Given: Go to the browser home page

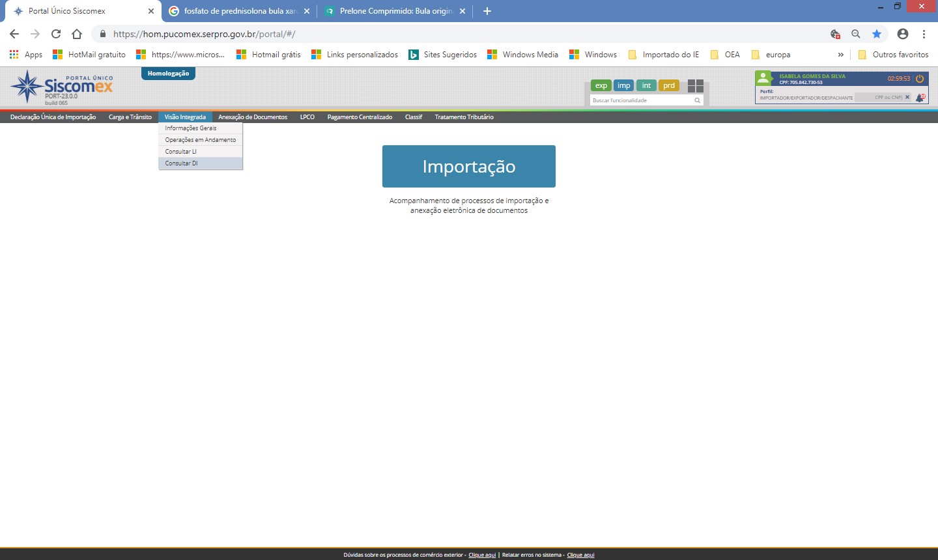Looking at the screenshot, I should point(77,34).
